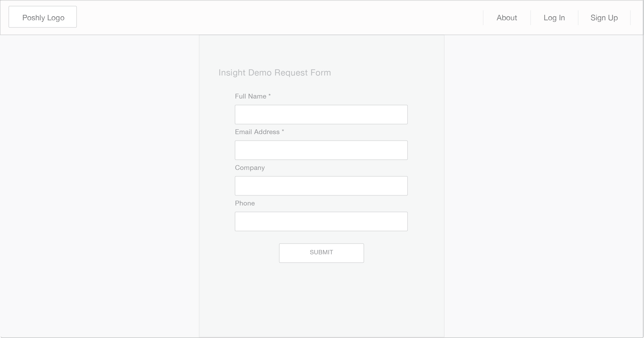Click the 'Phone' label

coord(245,203)
